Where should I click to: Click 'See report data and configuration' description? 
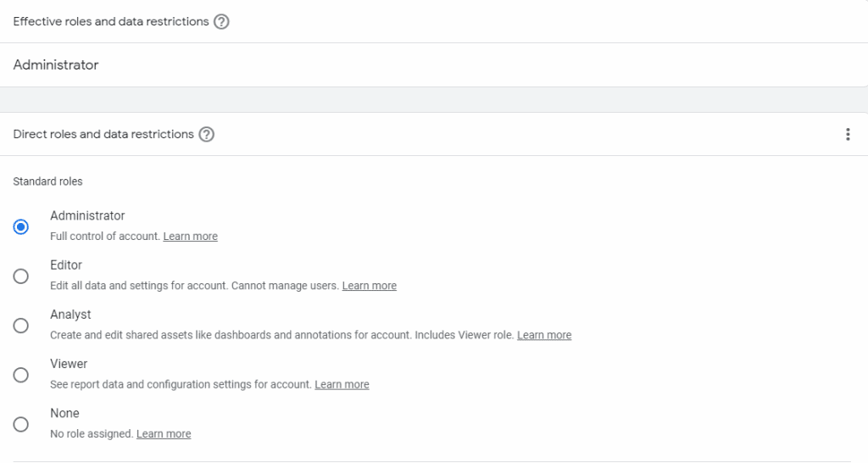pos(181,384)
